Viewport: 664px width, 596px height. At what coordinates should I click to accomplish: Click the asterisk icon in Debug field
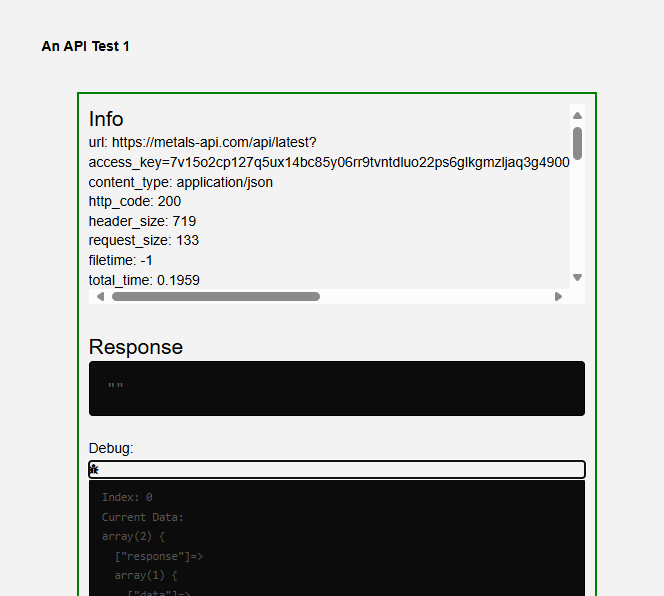pos(94,469)
